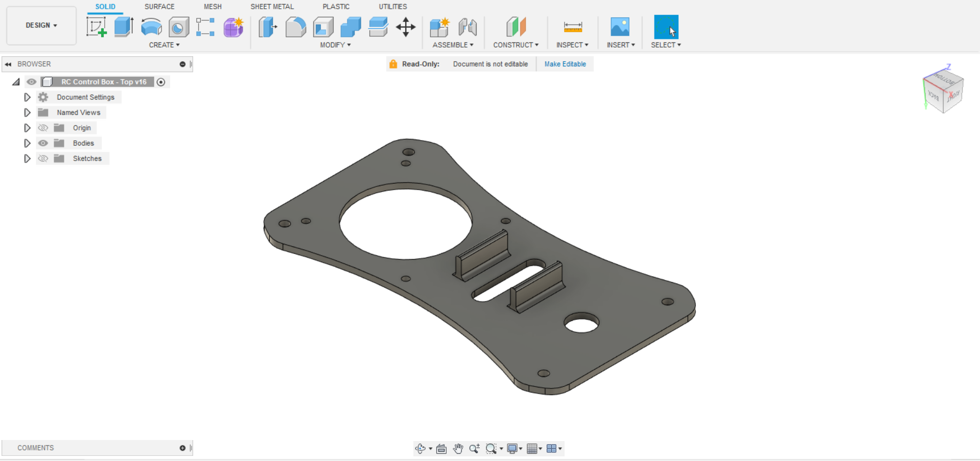Image resolution: width=980 pixels, height=461 pixels.
Task: Create a New Component via Assemble icon
Action: point(439,27)
